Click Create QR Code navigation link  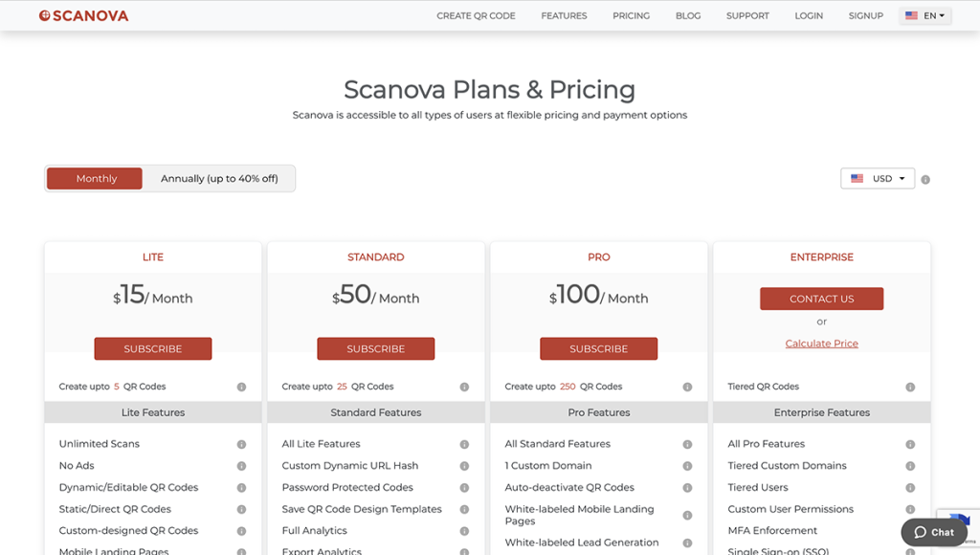pos(476,16)
